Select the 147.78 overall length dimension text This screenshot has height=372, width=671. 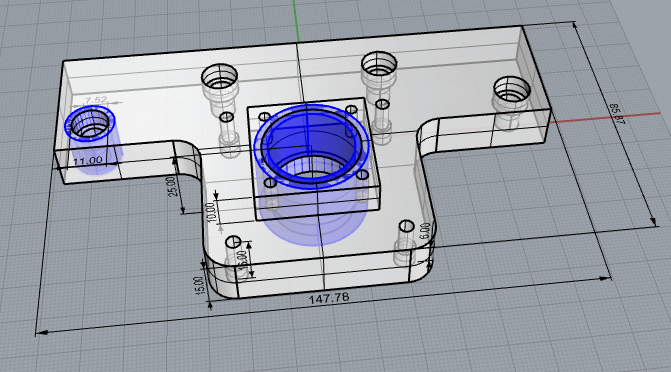pos(329,298)
